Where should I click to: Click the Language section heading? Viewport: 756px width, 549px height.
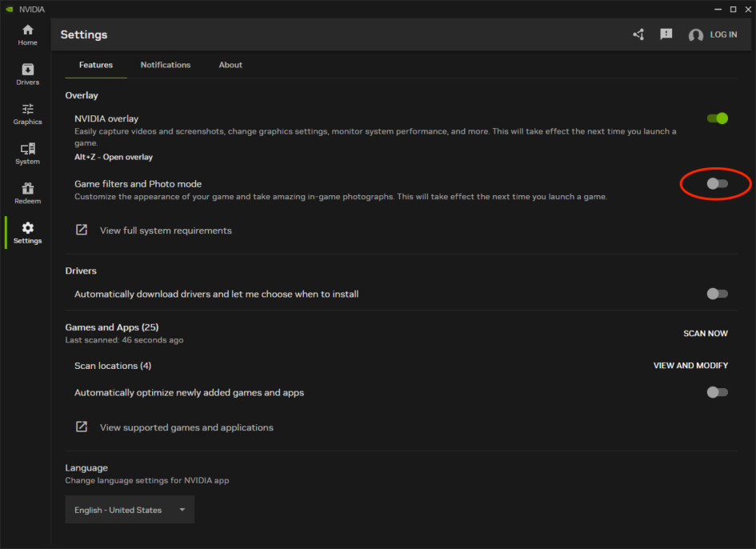(86, 467)
